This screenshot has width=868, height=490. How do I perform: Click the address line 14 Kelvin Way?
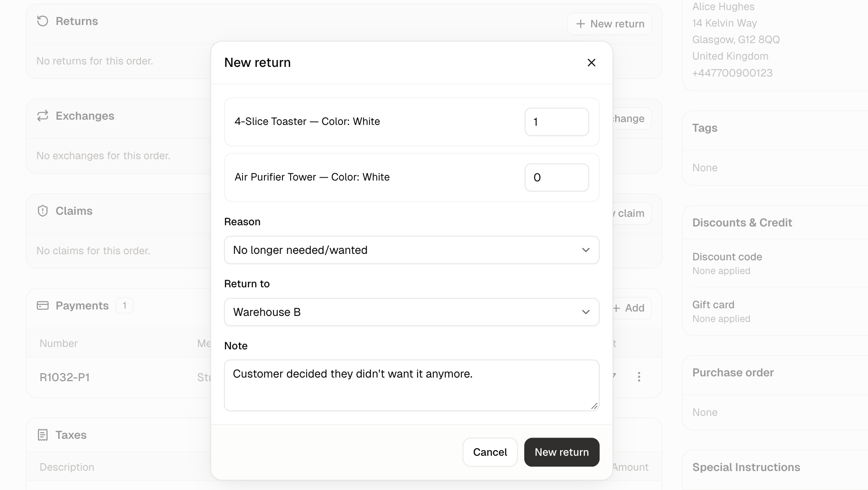tap(725, 23)
